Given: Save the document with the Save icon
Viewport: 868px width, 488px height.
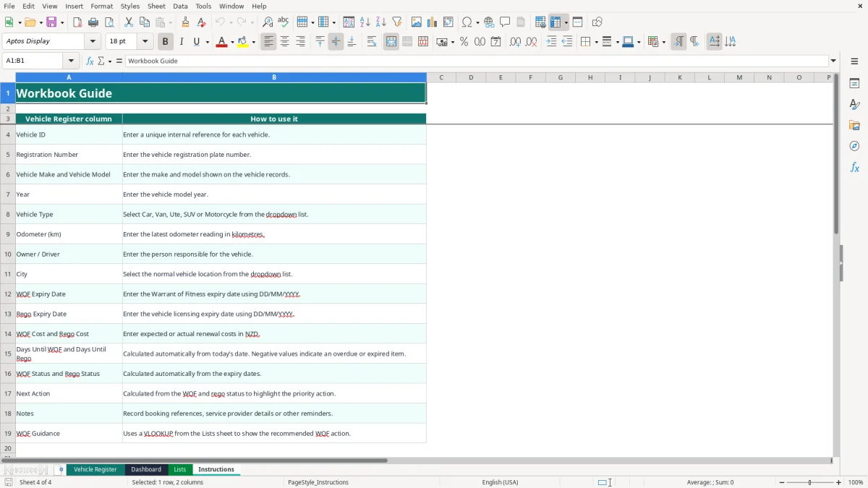Looking at the screenshot, I should click(x=51, y=22).
